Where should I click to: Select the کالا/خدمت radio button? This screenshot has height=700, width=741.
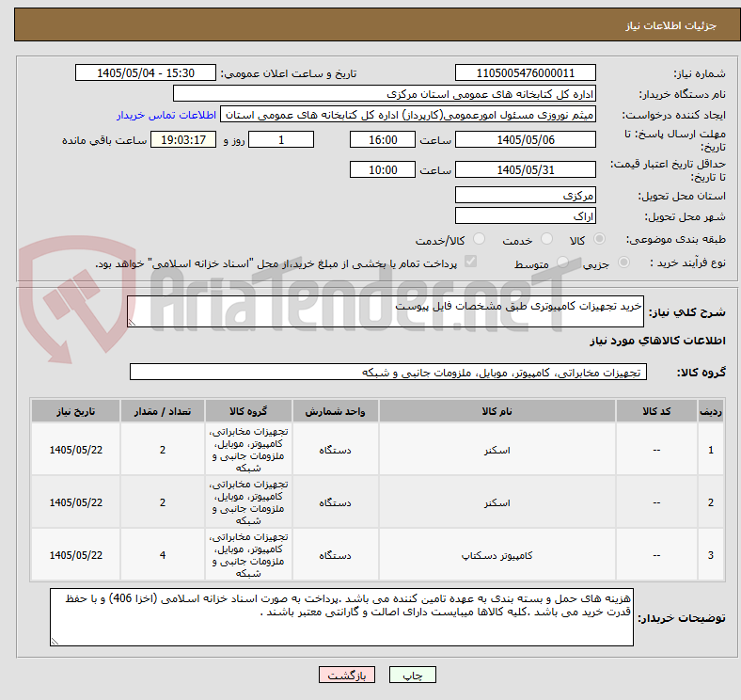[480, 239]
